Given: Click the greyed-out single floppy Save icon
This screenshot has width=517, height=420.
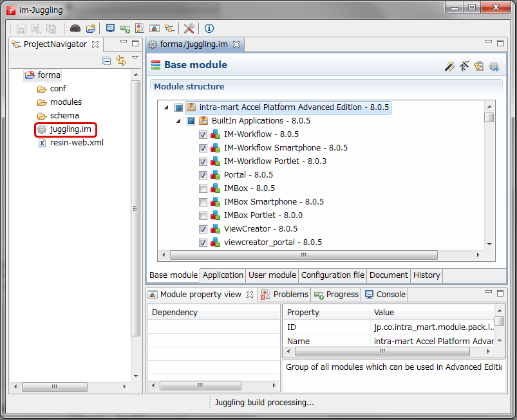Looking at the screenshot, I should (21, 29).
